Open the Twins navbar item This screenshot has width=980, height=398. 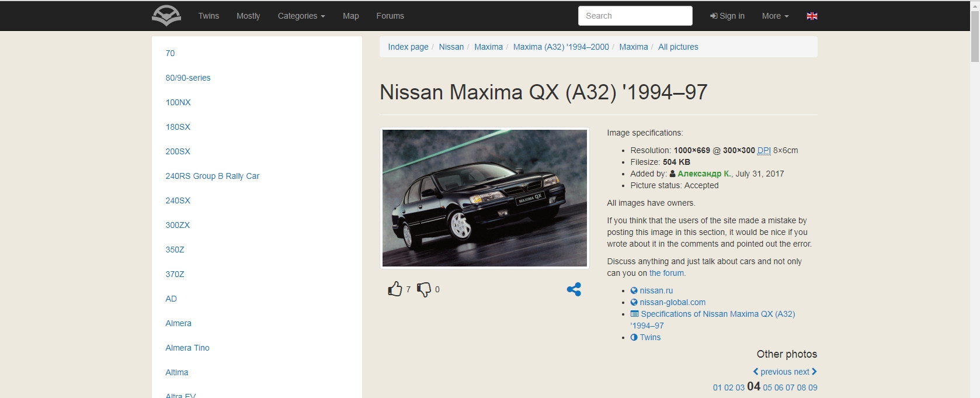[x=208, y=16]
